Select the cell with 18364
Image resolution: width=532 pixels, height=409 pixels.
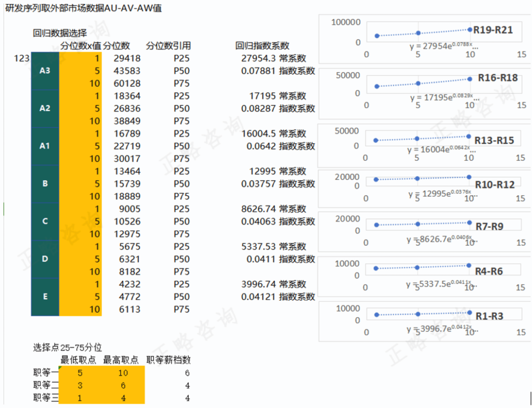point(127,96)
